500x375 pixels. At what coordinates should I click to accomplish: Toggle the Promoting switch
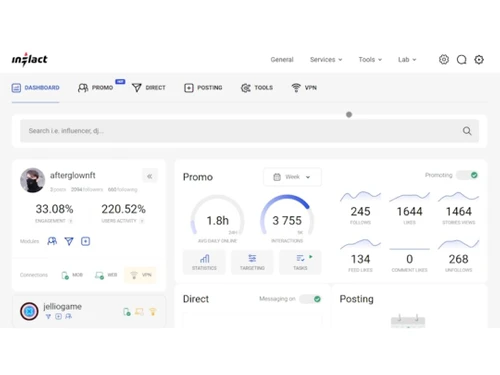(467, 175)
